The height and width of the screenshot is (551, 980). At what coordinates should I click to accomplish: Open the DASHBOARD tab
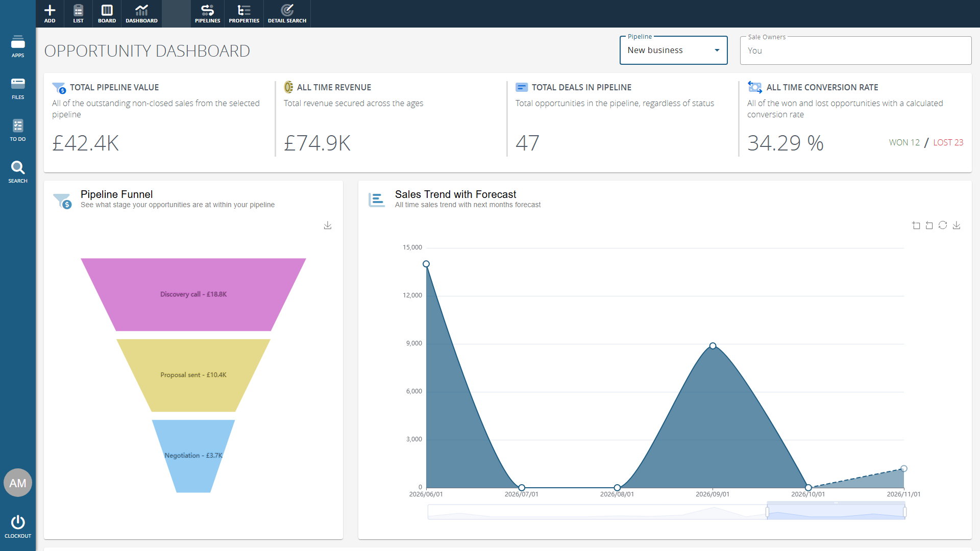pyautogui.click(x=141, y=13)
